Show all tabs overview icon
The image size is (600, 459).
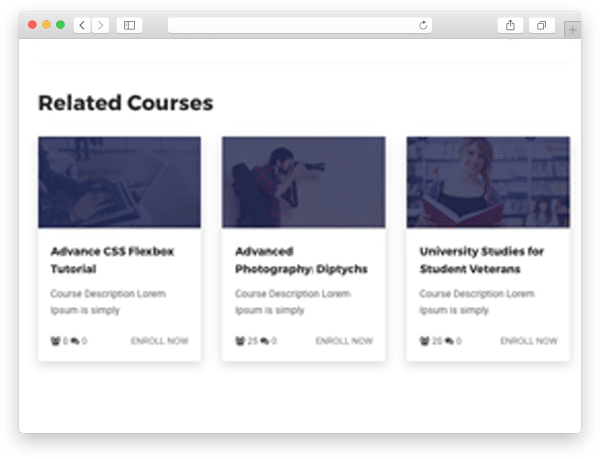pyautogui.click(x=541, y=25)
